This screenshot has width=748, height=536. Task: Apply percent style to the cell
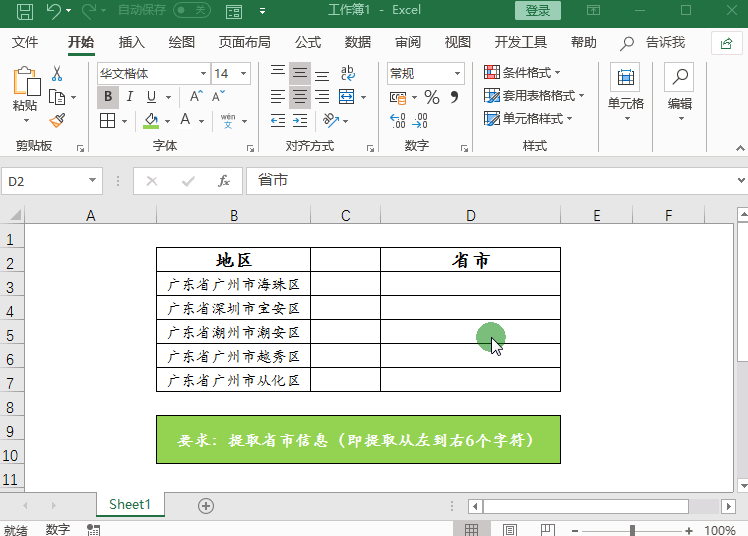pos(432,97)
